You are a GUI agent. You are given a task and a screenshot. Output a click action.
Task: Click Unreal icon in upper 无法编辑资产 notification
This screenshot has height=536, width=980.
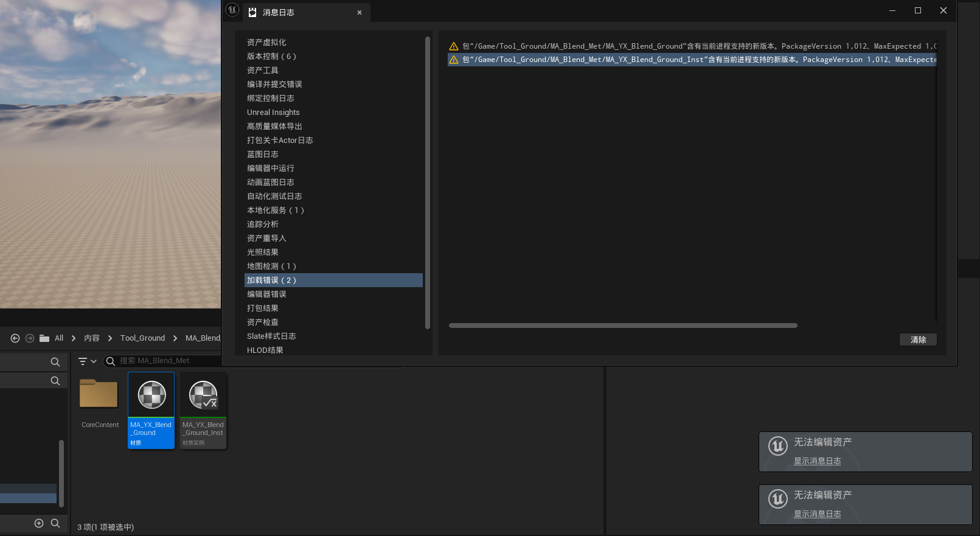(x=778, y=446)
